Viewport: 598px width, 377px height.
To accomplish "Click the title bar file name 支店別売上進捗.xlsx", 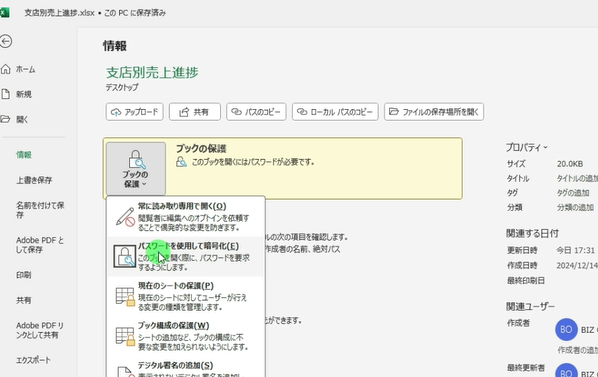I will [x=59, y=13].
